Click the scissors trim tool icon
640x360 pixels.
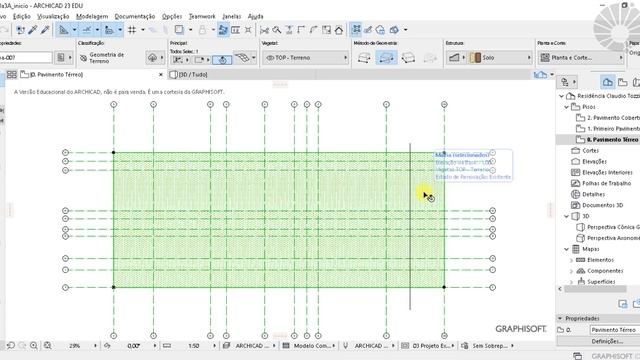(264, 30)
